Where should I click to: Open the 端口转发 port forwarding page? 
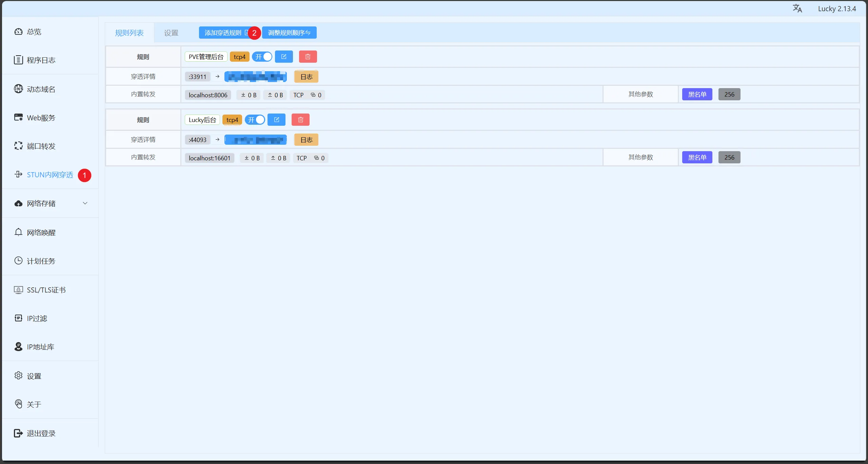click(41, 146)
